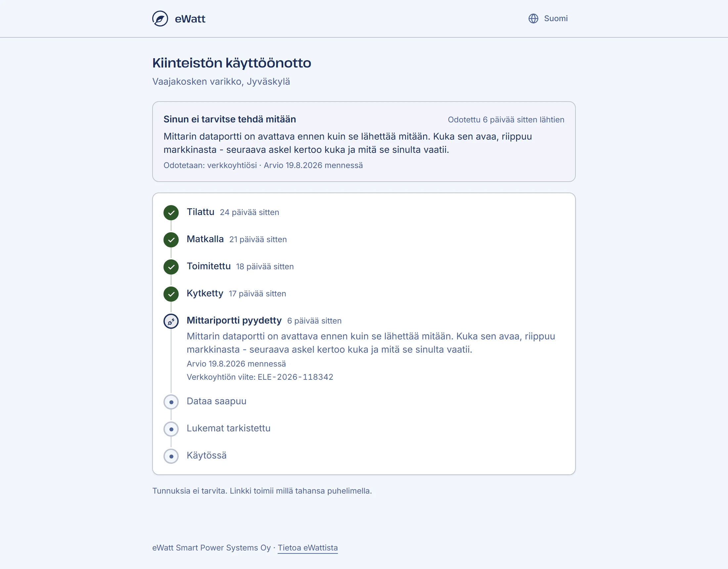
Task: Click the pending dot beside Dataa saapuu
Action: coord(171,402)
